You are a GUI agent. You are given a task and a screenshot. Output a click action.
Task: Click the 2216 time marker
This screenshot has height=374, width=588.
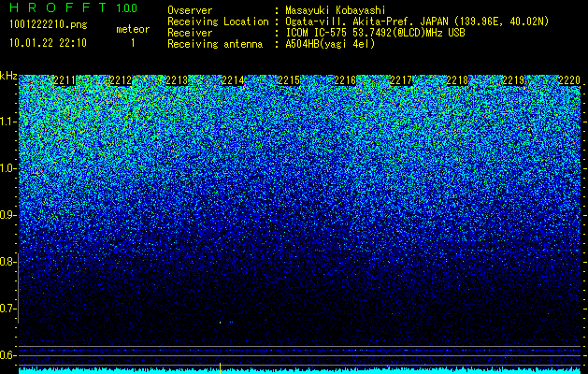click(345, 80)
